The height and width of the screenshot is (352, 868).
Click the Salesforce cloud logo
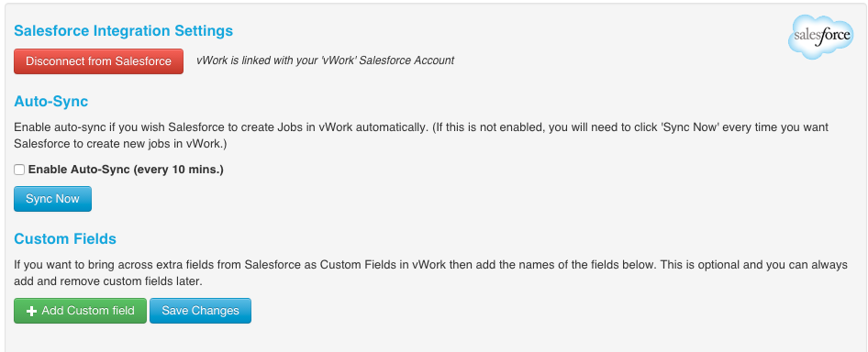820,37
